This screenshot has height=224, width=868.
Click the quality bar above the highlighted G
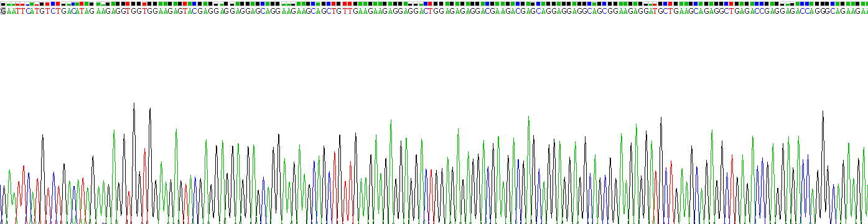pyautogui.click(x=2, y=4)
